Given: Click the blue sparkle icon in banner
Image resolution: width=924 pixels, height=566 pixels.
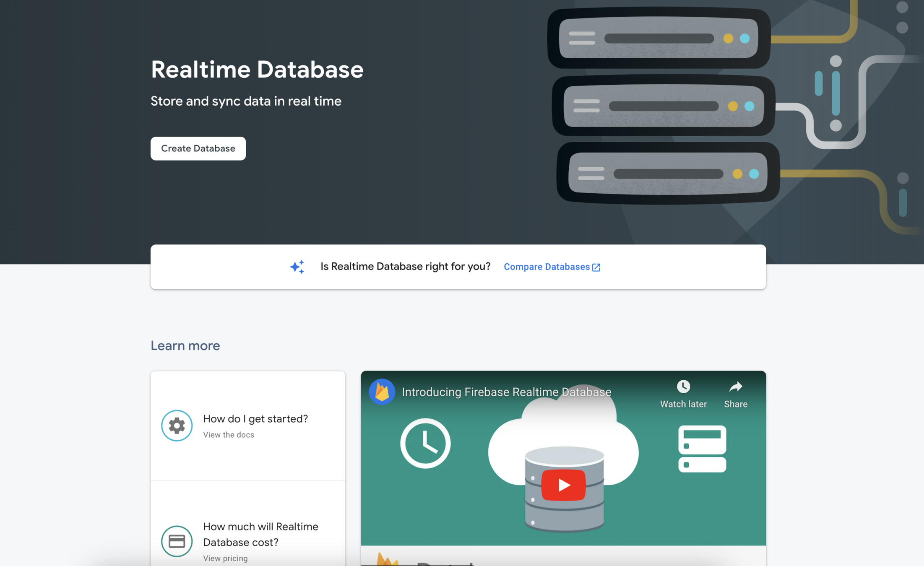Looking at the screenshot, I should tap(297, 267).
